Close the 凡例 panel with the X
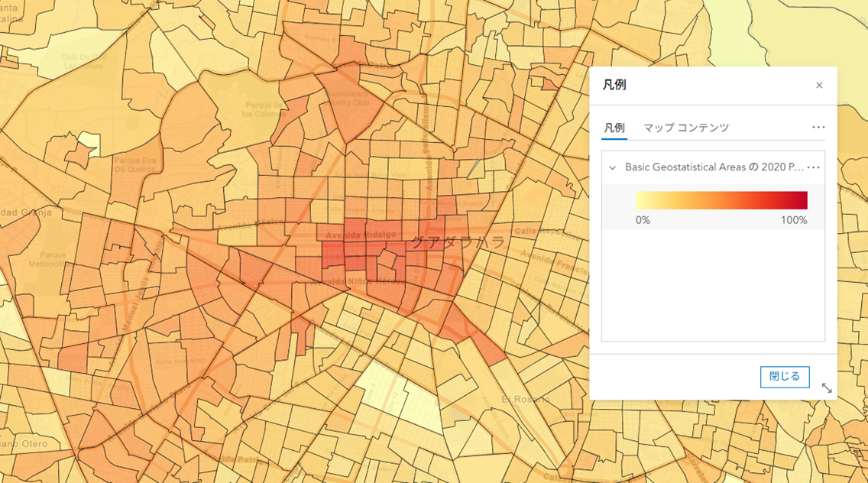This screenshot has height=483, width=868. point(819,86)
